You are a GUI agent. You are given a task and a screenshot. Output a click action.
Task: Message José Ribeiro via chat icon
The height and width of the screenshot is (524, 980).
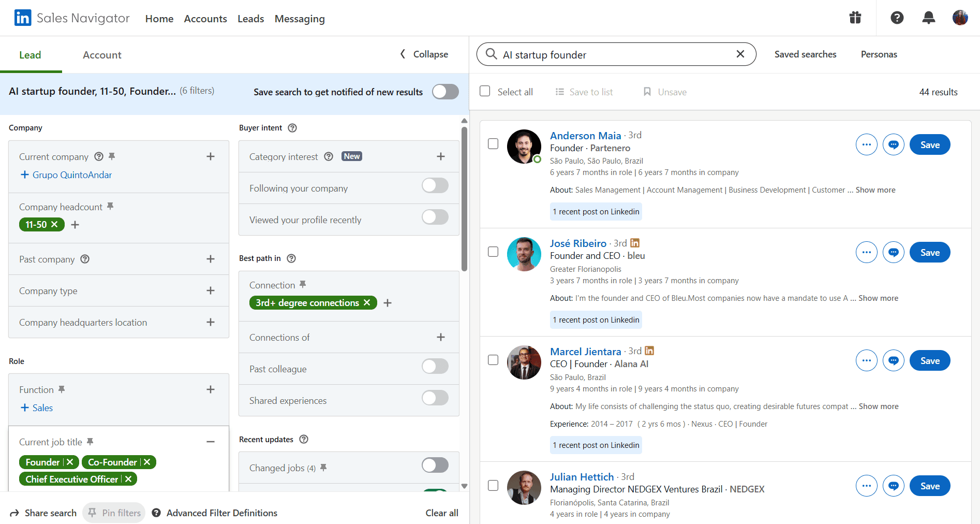894,252
